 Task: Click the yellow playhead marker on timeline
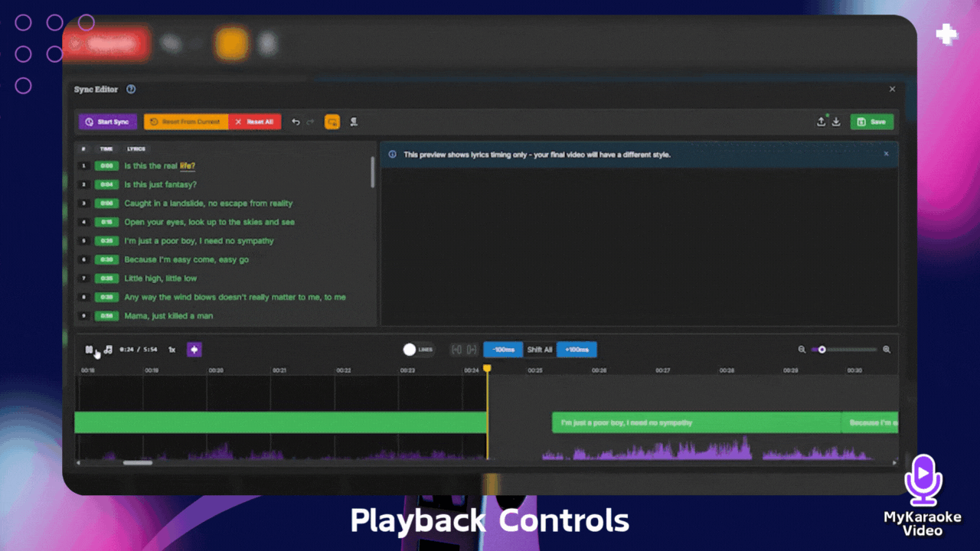487,369
